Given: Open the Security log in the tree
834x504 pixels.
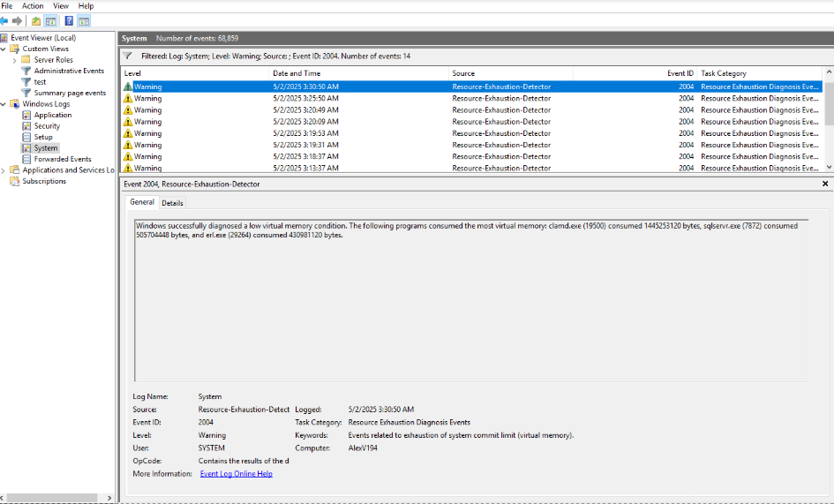Looking at the screenshot, I should 47,126.
